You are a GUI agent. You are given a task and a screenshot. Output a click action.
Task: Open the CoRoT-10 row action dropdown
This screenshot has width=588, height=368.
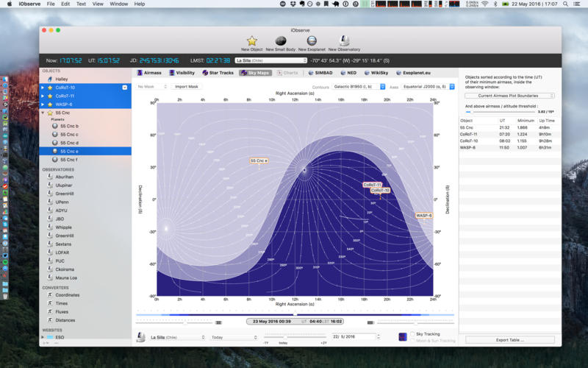tap(124, 88)
